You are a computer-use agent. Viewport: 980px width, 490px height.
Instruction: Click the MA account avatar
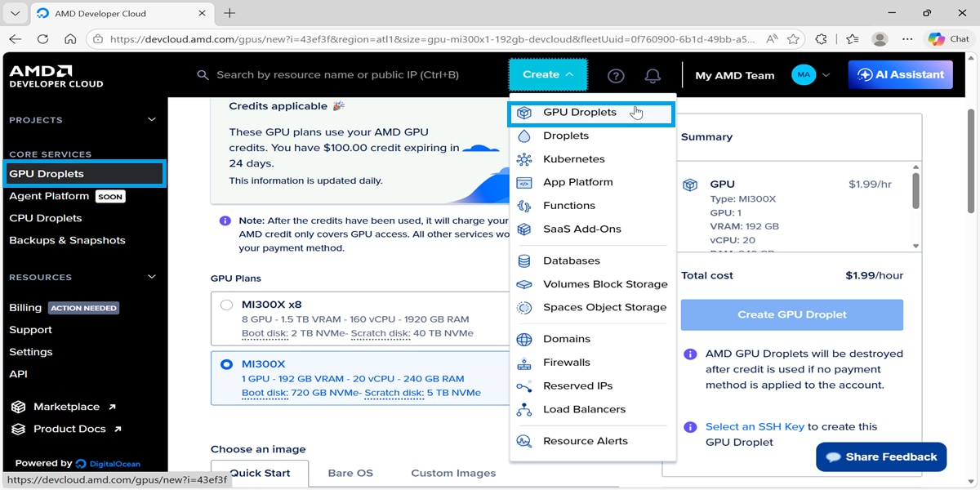(804, 75)
